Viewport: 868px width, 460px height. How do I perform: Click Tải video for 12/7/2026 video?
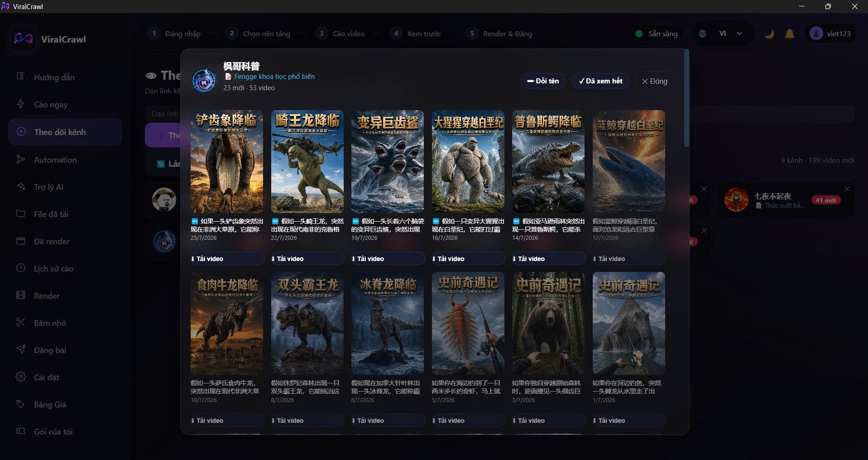tap(629, 258)
